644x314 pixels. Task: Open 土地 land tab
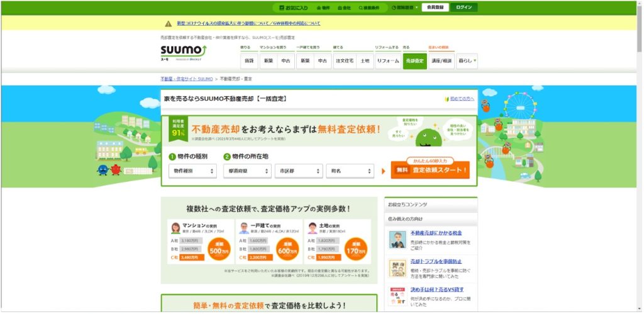tap(365, 61)
